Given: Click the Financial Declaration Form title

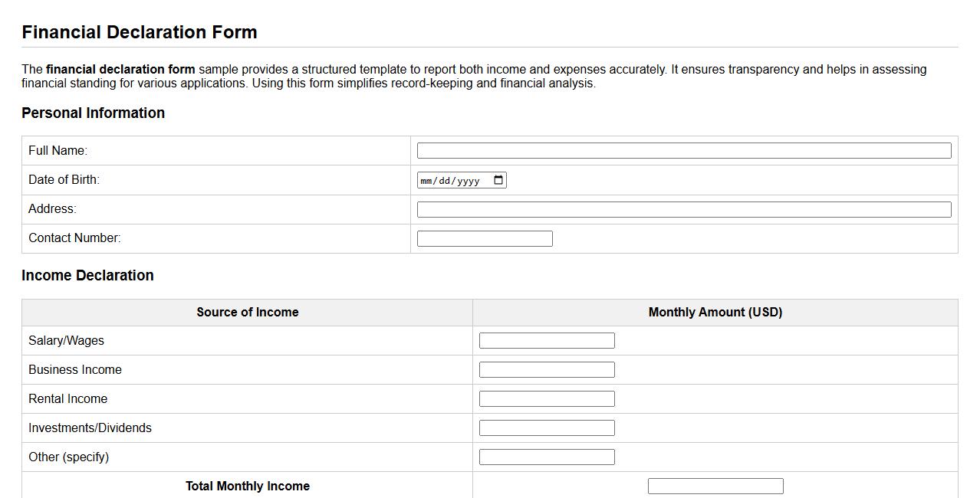Looking at the screenshot, I should pos(140,32).
